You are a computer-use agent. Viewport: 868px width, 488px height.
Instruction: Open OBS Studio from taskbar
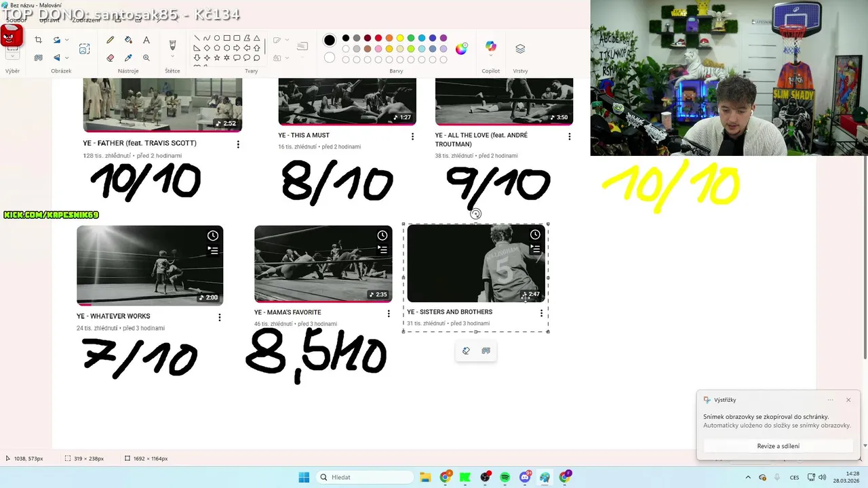coord(485,477)
